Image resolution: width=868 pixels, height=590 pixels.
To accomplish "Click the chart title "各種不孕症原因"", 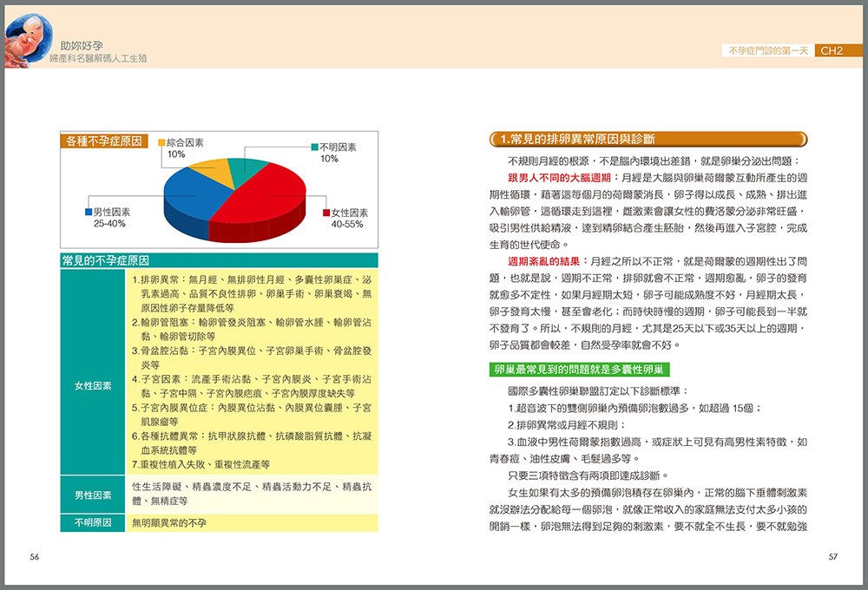I will (104, 141).
